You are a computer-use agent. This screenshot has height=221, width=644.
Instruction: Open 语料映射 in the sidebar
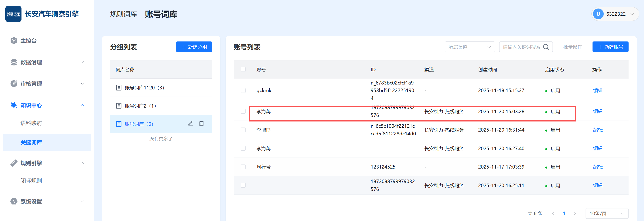(31, 123)
